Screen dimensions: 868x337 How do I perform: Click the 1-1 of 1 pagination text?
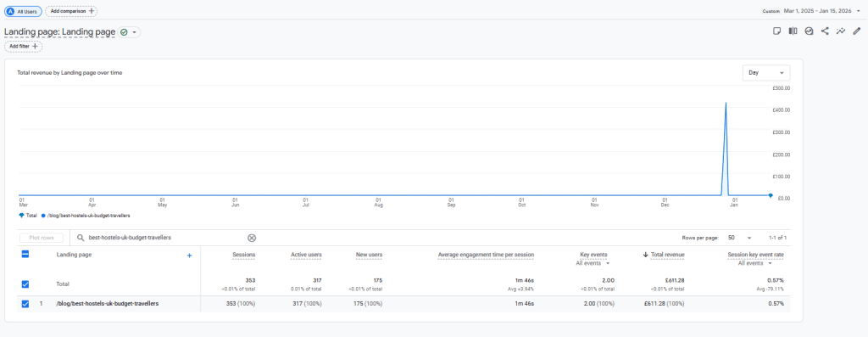click(x=778, y=238)
